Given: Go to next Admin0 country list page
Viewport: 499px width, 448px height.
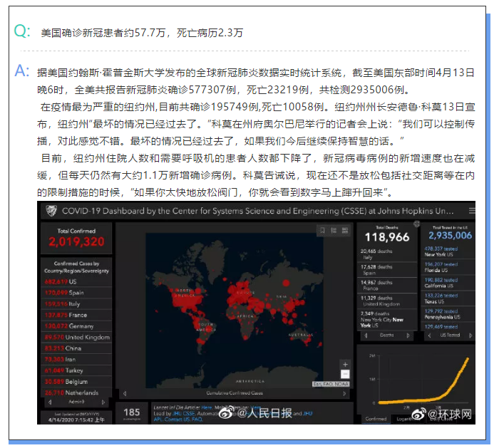Looking at the screenshot, I should 103,402.
